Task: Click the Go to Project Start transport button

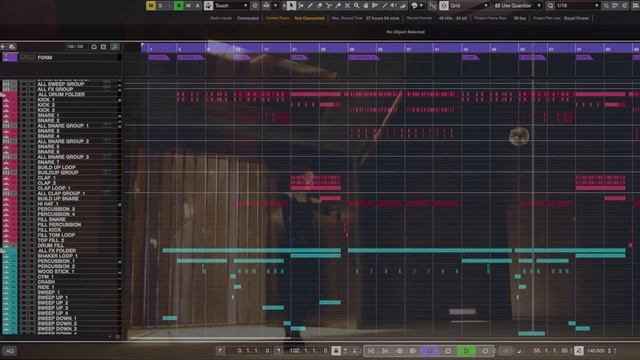Action: click(371, 351)
